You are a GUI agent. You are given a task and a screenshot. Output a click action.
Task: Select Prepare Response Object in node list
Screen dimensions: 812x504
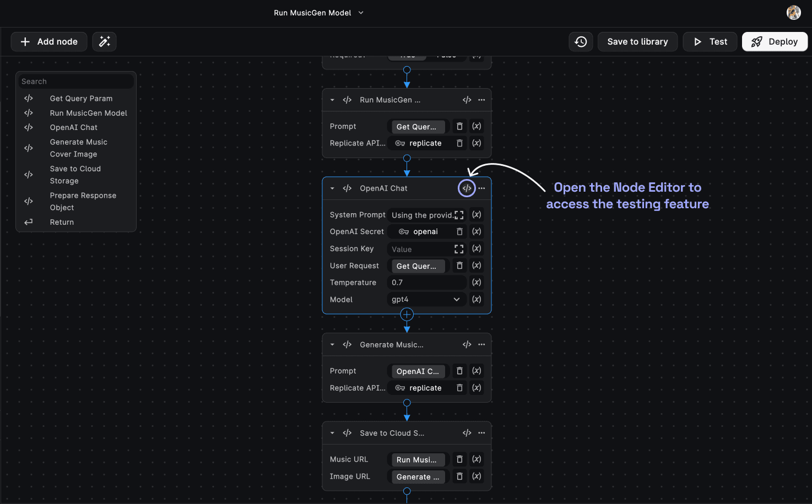click(x=83, y=202)
